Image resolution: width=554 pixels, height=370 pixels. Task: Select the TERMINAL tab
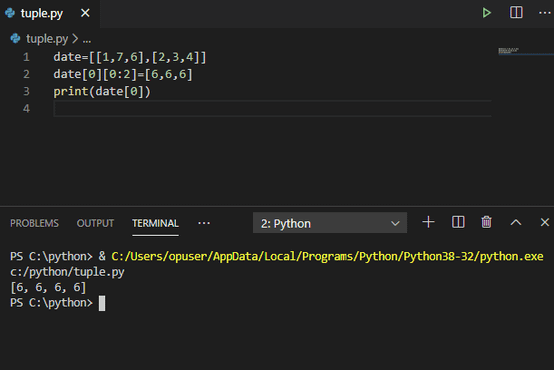155,223
